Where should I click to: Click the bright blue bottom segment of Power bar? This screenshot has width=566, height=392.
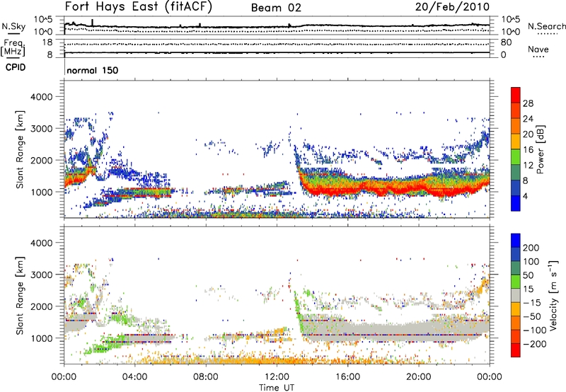pos(516,203)
